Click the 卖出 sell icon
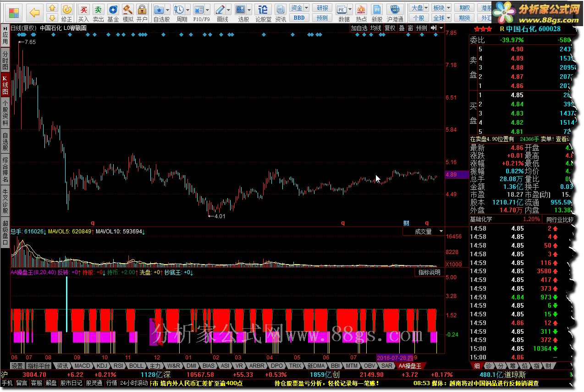Screen dimensions: 584x392 coord(98,13)
